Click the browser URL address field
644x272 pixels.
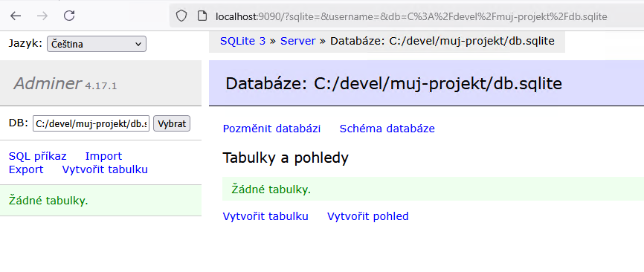click(410, 16)
